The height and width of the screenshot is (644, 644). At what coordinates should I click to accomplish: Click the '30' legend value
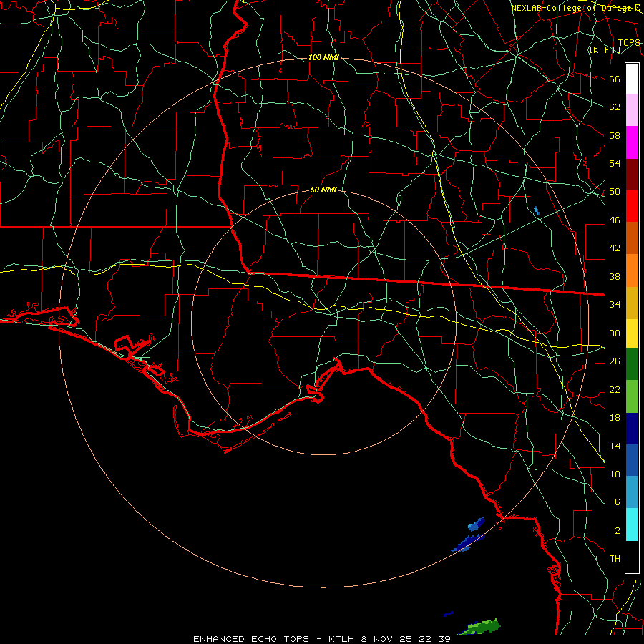615,333
